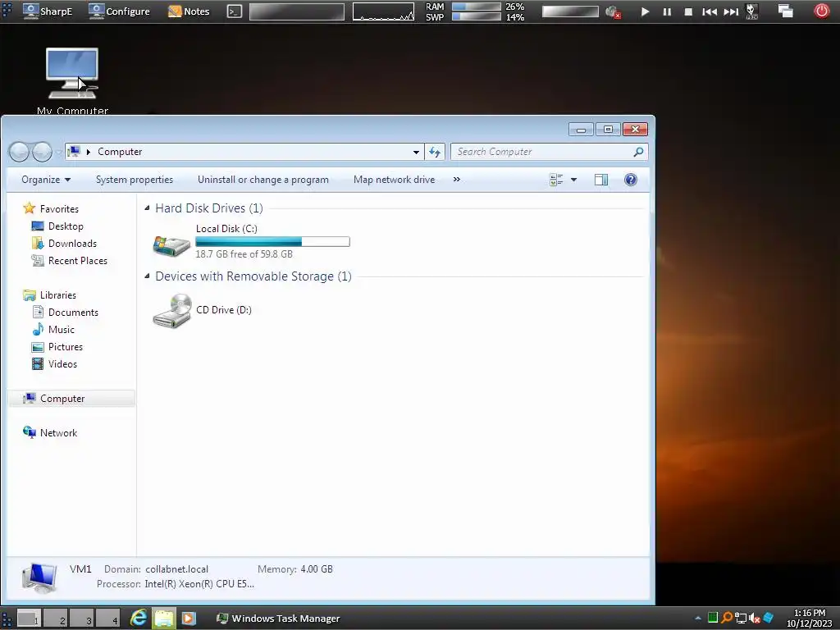Viewport: 840px width, 630px height.
Task: Launch the command prompt icon in top bar
Action: click(234, 11)
